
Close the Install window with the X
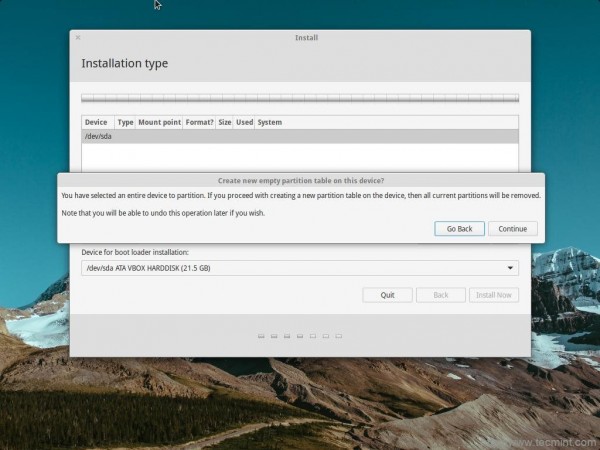point(78,38)
